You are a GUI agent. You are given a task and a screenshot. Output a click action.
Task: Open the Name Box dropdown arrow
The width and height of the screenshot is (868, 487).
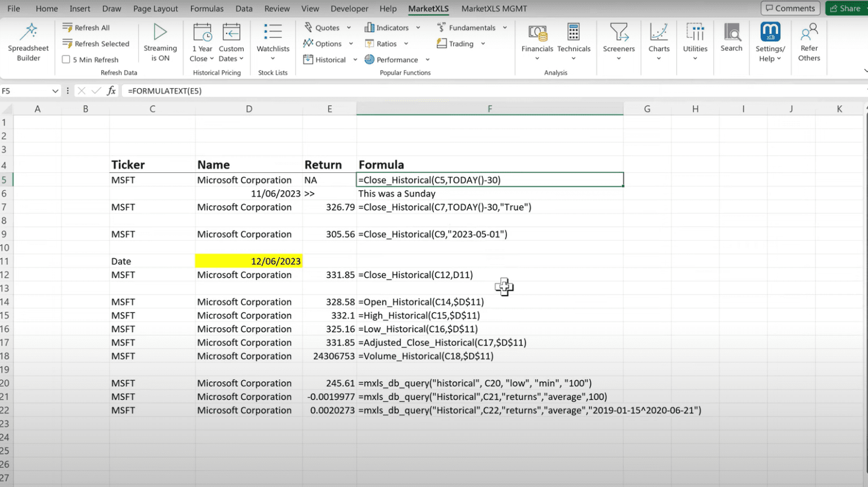55,90
